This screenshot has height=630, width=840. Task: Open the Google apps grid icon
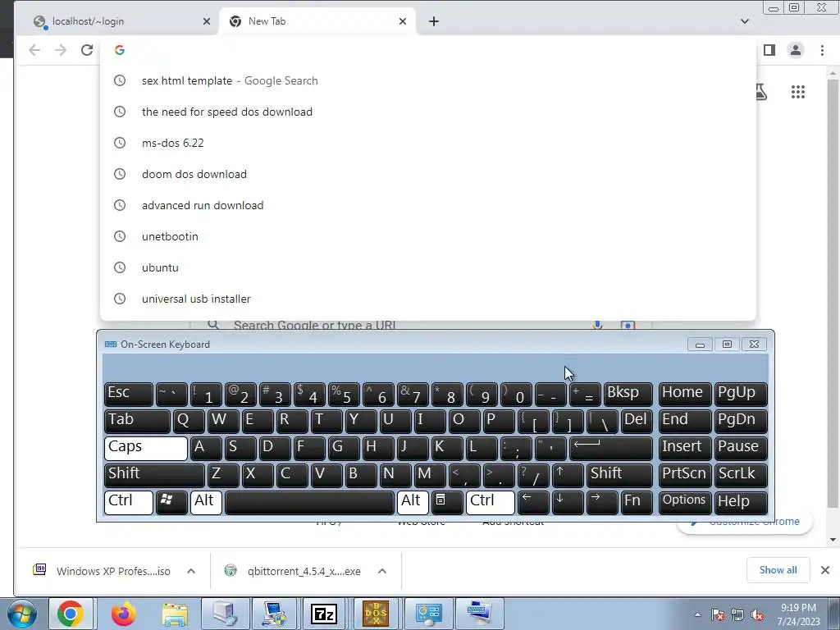(x=797, y=92)
